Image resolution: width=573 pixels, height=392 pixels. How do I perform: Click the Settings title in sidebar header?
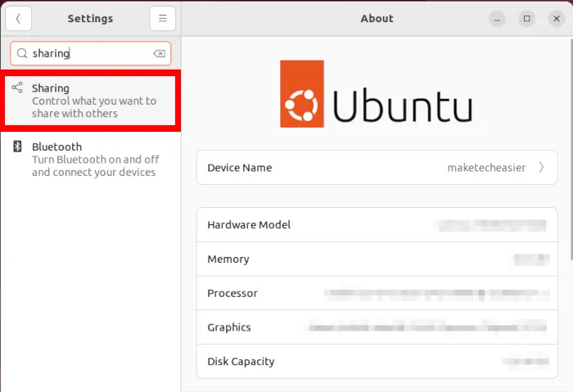coord(90,18)
